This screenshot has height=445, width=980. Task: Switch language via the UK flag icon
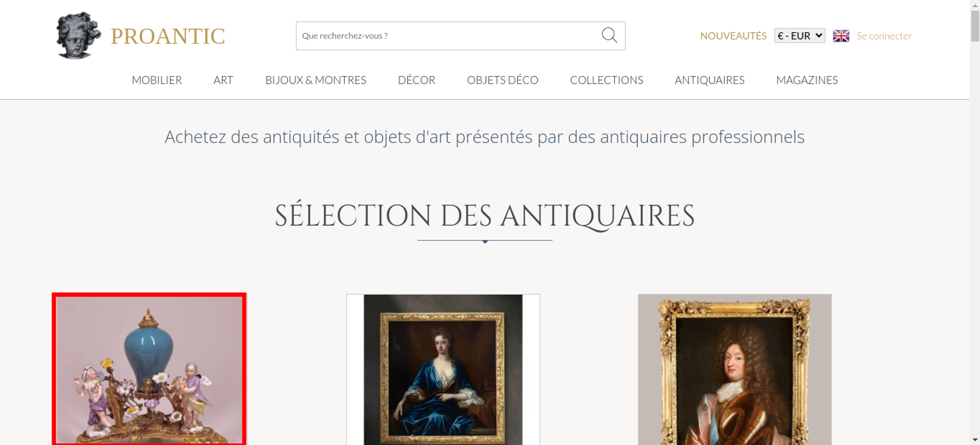click(x=841, y=36)
